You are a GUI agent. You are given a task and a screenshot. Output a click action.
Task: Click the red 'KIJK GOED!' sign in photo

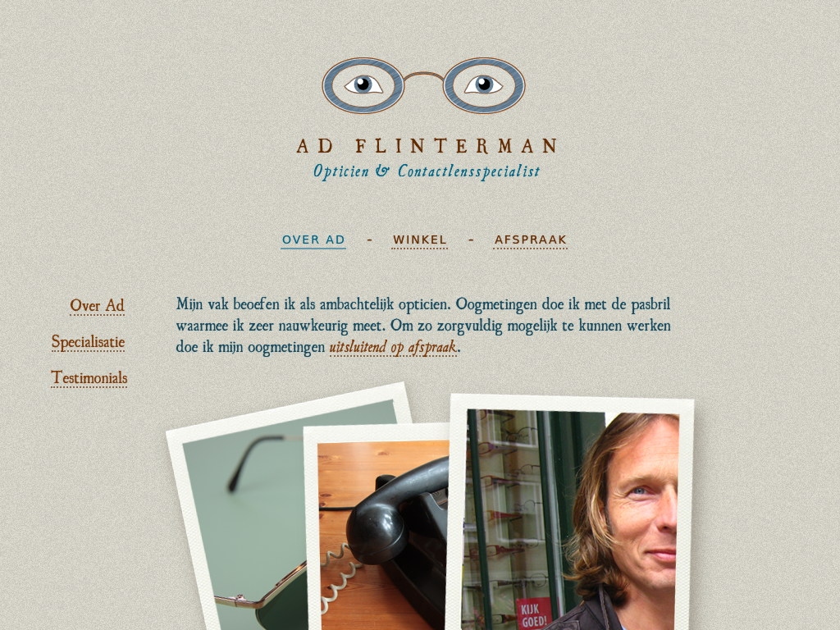tap(533, 614)
